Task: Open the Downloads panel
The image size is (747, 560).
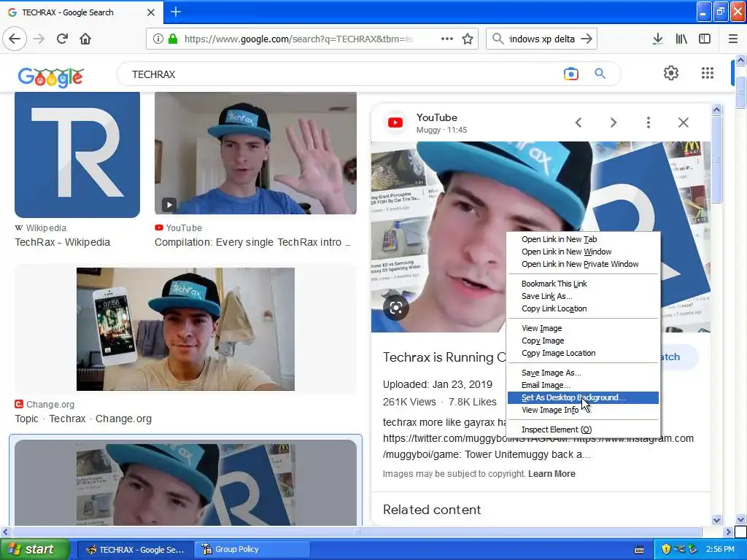Action: click(657, 39)
